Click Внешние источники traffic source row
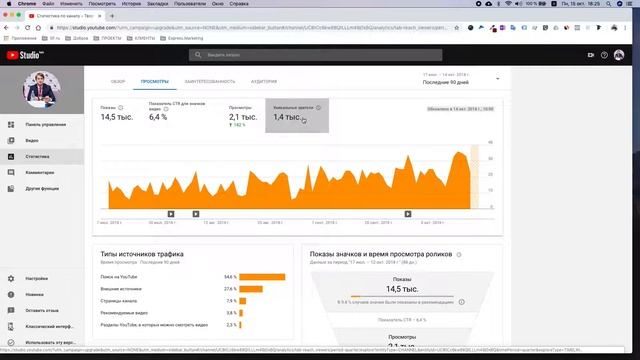Image resolution: width=640 pixels, height=360 pixels. (193, 289)
